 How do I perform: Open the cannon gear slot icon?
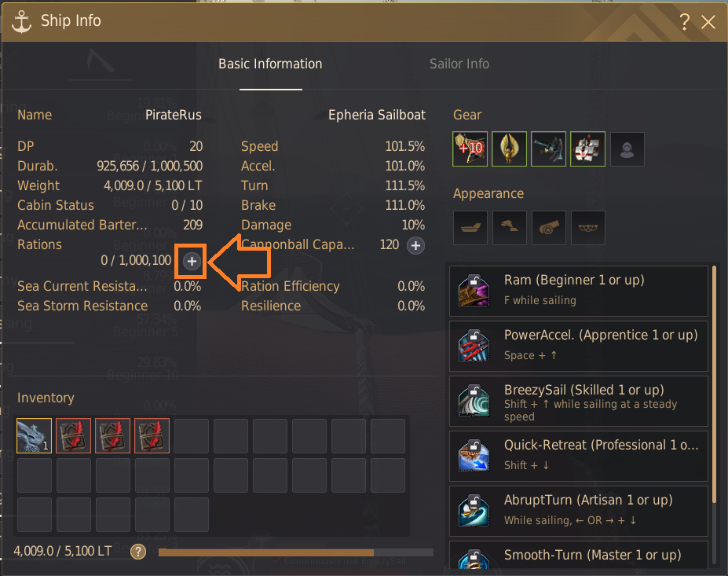(x=548, y=149)
